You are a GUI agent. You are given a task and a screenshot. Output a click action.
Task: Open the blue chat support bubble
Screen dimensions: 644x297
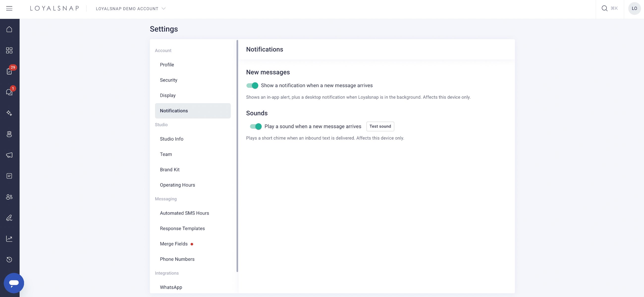coord(14,283)
